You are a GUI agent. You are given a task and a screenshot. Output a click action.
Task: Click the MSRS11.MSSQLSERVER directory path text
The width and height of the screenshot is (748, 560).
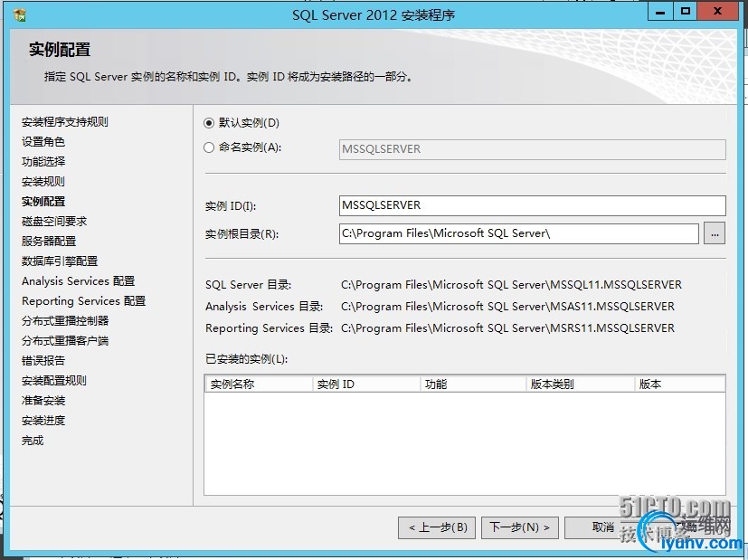(x=507, y=328)
